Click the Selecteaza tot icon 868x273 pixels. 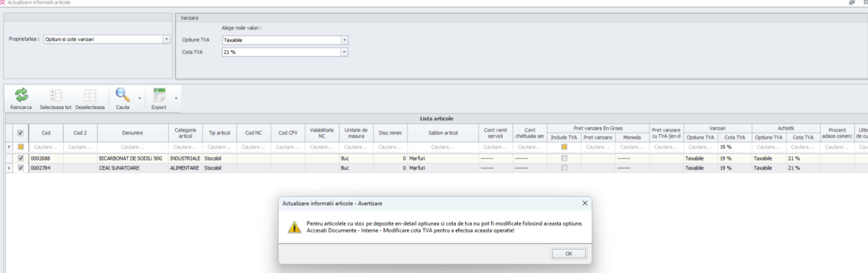pos(55,95)
